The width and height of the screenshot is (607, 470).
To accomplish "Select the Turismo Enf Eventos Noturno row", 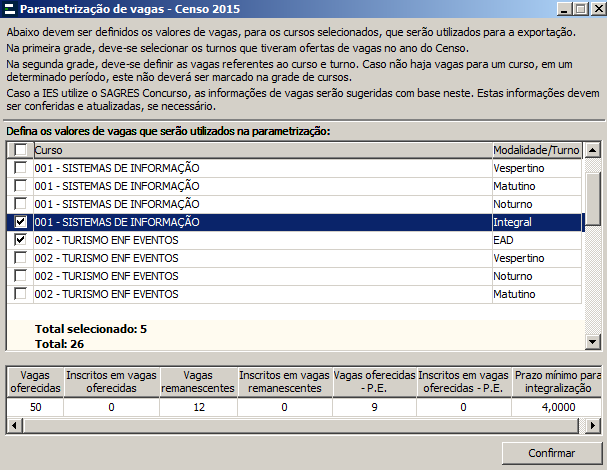I will point(260,277).
